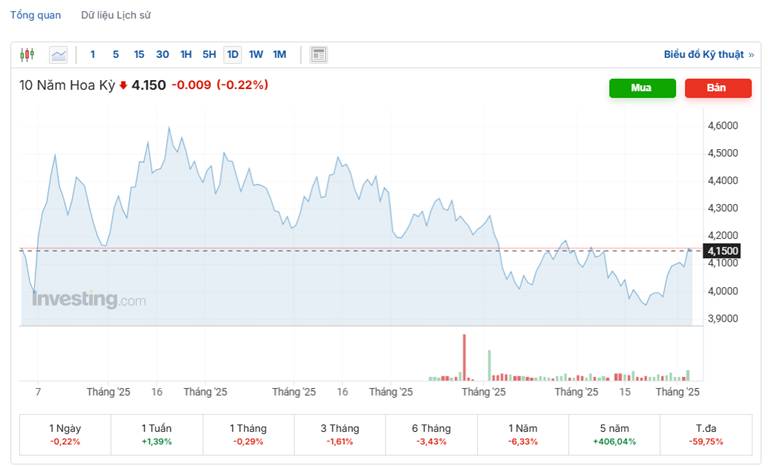Select the 6 Tháng performance range
The width and height of the screenshot is (780, 466).
coord(431,435)
